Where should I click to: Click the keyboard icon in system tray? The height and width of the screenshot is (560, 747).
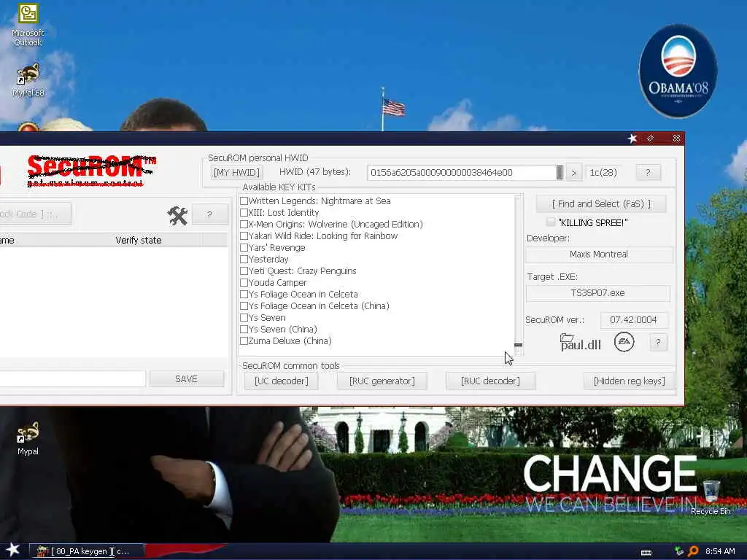click(646, 553)
